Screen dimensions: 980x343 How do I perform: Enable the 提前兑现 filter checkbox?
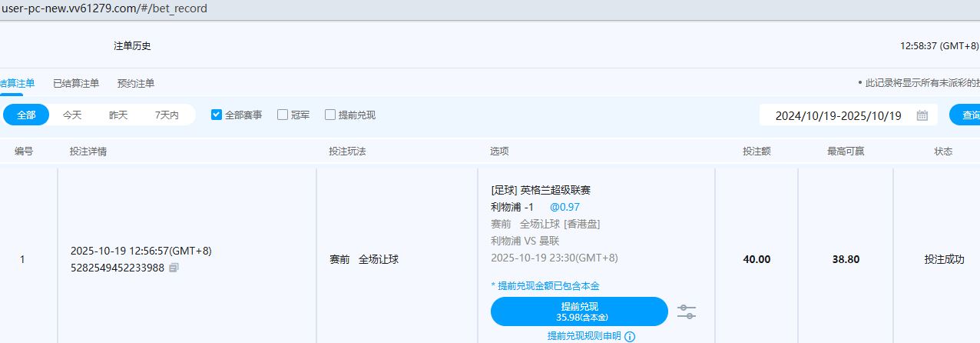click(330, 115)
